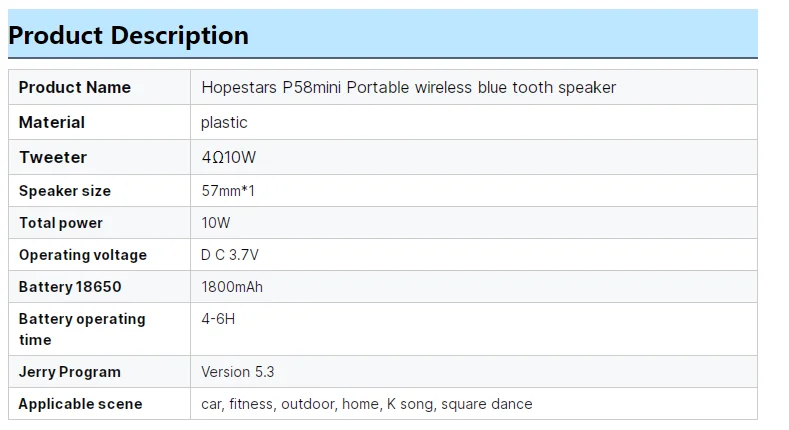Click the plastic material value

pos(224,123)
